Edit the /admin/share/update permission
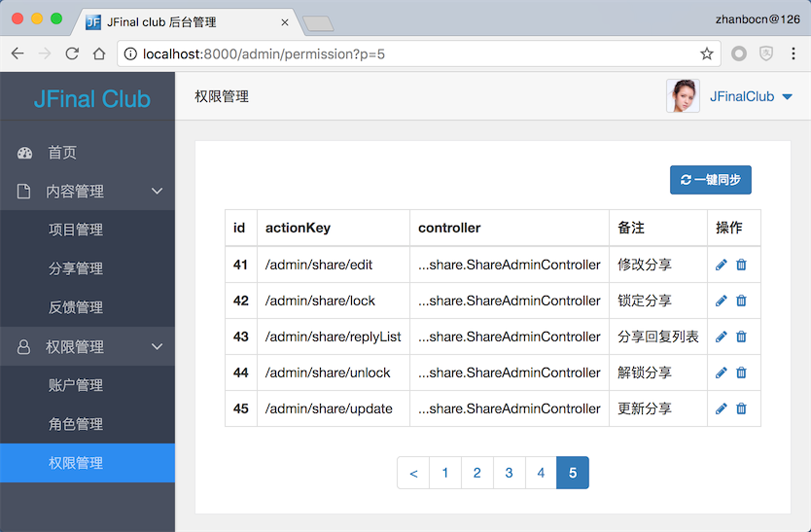 click(721, 408)
